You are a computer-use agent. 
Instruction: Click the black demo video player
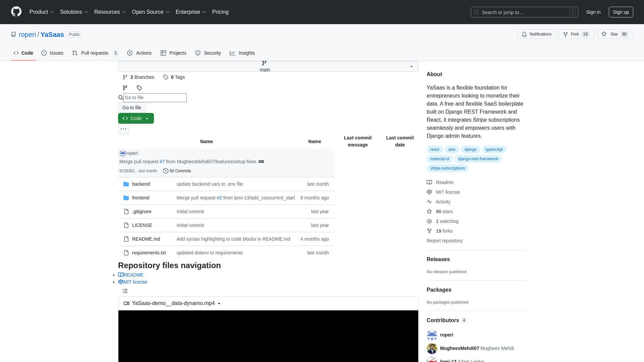268,336
